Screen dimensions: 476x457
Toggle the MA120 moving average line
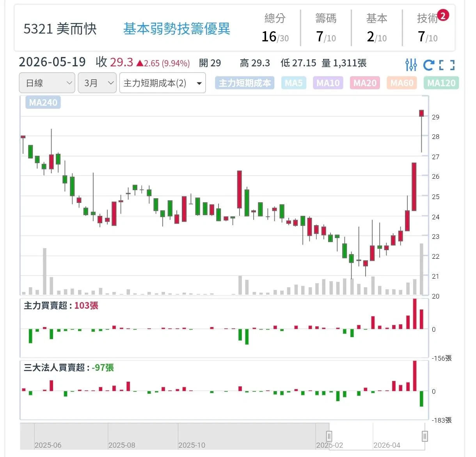(441, 83)
